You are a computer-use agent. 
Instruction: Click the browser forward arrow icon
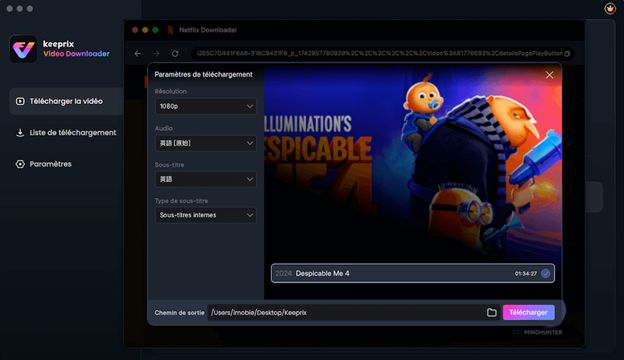156,53
